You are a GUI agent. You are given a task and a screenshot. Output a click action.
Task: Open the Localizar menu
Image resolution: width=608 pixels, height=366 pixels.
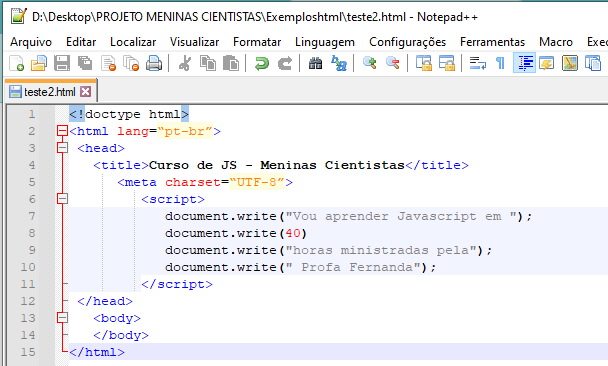tap(133, 41)
